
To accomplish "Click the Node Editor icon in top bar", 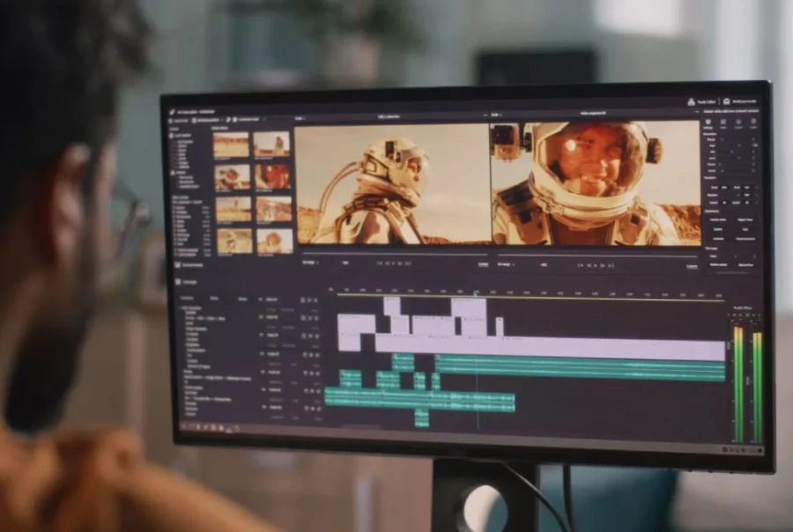I will click(691, 102).
